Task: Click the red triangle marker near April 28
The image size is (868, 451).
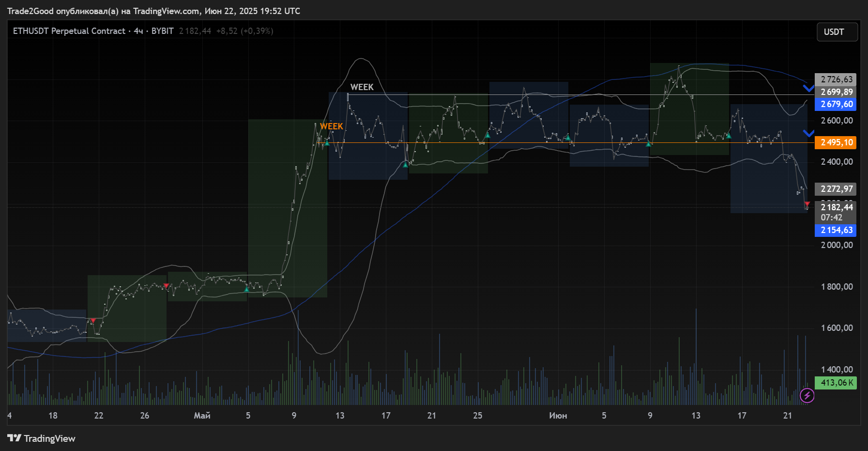Action: (167, 286)
